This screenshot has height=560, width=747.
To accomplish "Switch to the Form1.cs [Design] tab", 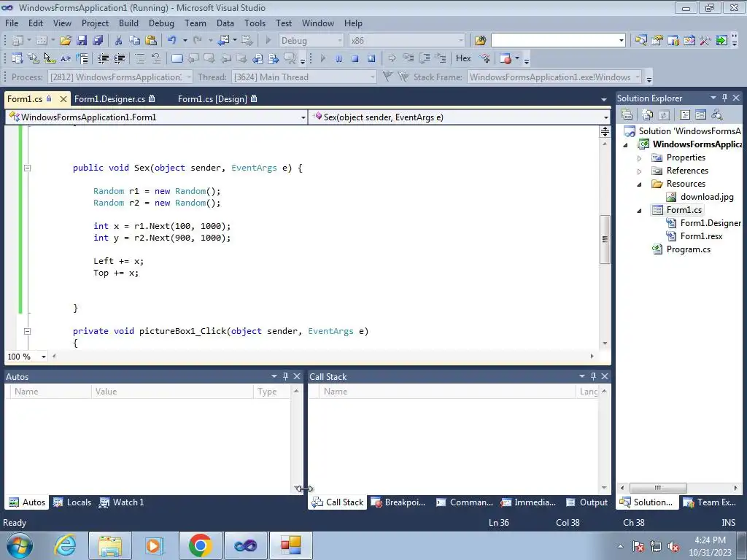I will coord(217,98).
